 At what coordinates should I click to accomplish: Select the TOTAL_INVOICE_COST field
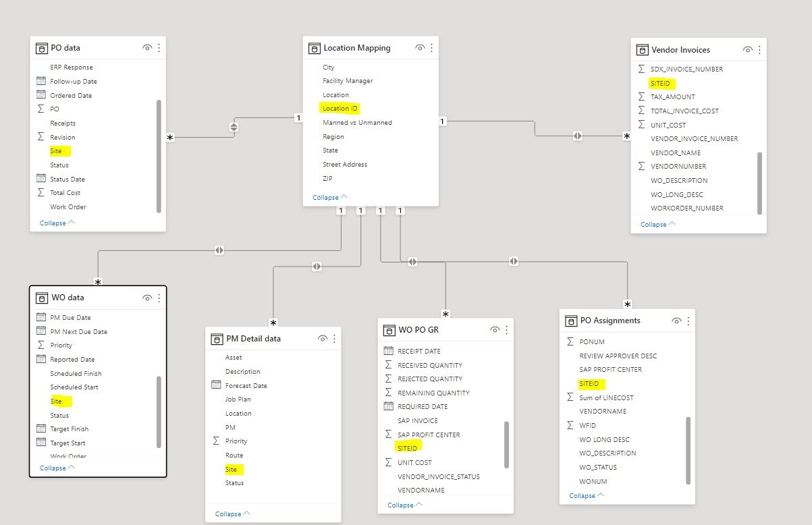pos(684,111)
